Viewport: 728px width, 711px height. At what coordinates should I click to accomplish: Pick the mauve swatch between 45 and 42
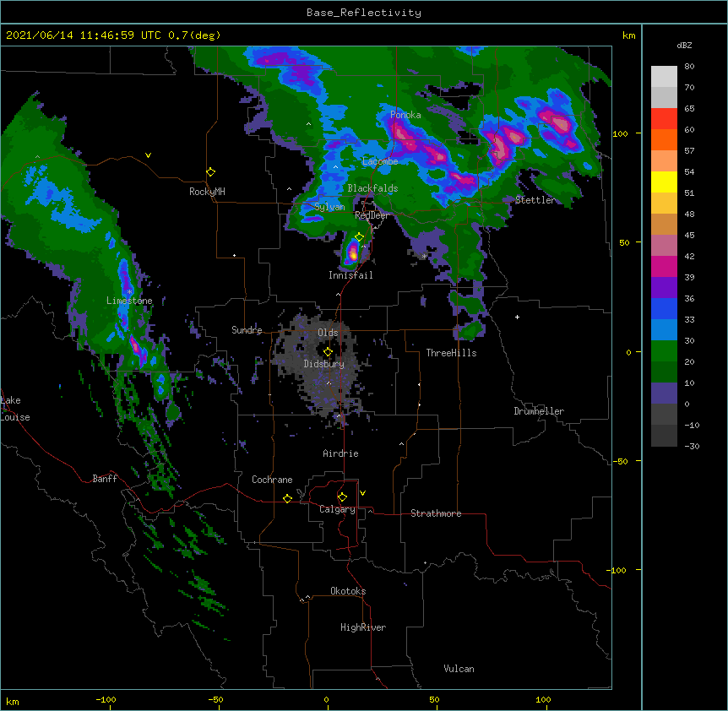coord(664,246)
